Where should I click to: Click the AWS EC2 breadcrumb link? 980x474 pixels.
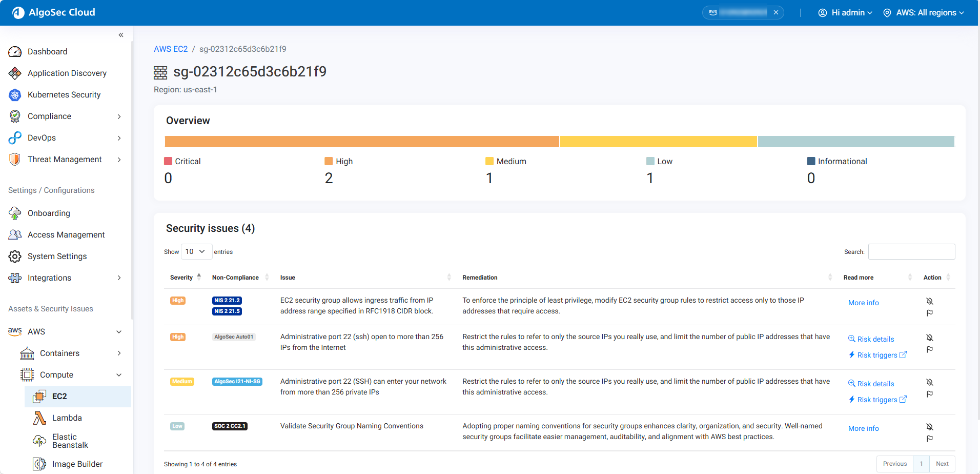point(171,49)
